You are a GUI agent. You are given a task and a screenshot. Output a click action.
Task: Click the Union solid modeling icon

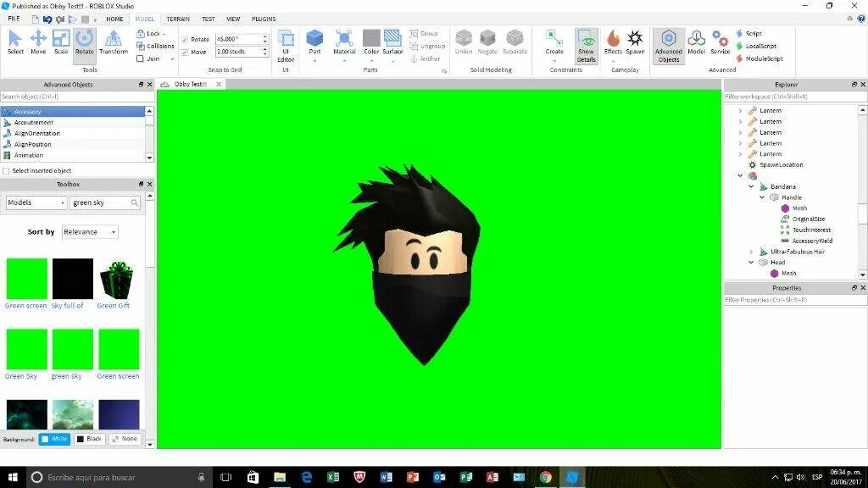point(464,42)
